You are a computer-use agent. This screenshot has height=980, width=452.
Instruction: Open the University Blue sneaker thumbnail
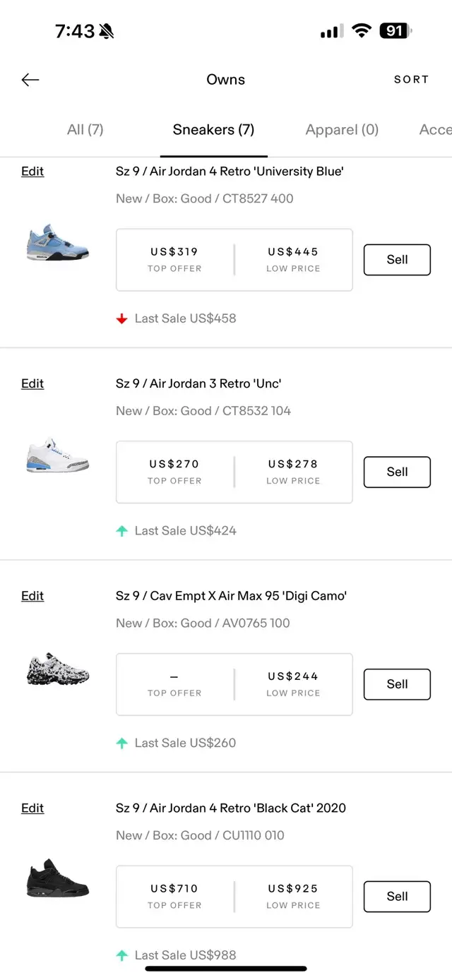(x=58, y=244)
